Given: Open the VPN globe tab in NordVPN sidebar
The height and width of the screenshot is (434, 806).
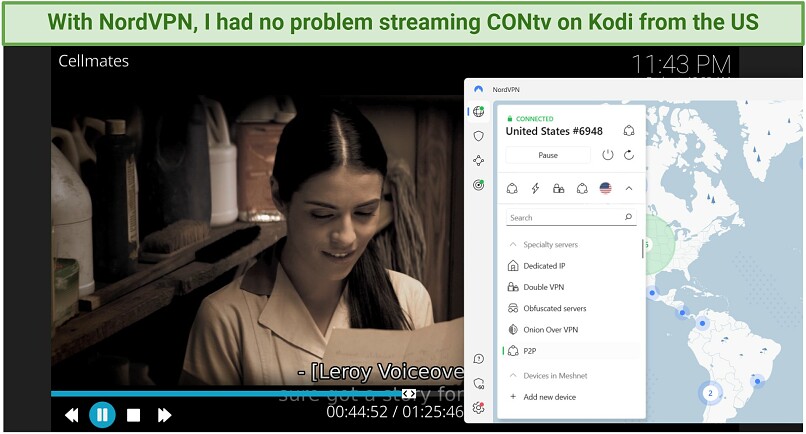Looking at the screenshot, I should (479, 111).
